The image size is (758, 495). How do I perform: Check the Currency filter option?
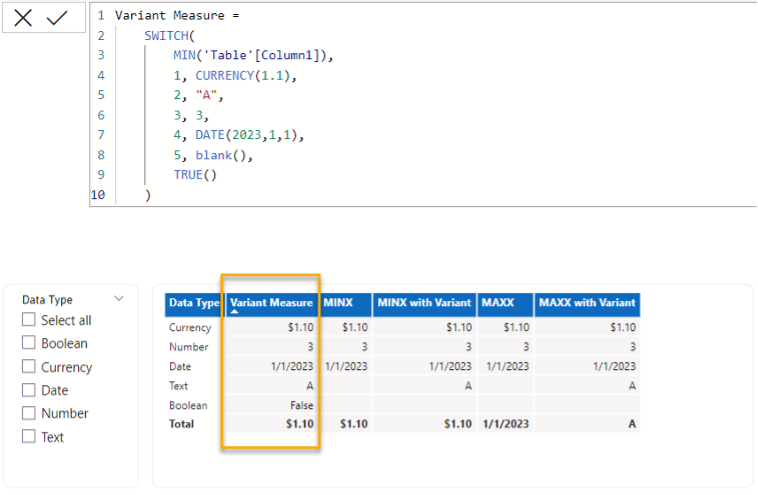click(x=29, y=367)
